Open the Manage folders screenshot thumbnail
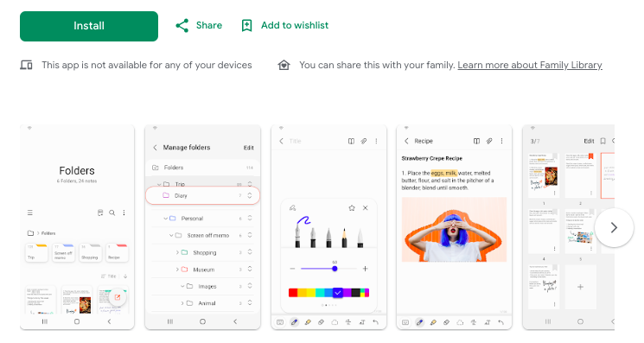Image resolution: width=644 pixels, height=343 pixels. [x=202, y=227]
